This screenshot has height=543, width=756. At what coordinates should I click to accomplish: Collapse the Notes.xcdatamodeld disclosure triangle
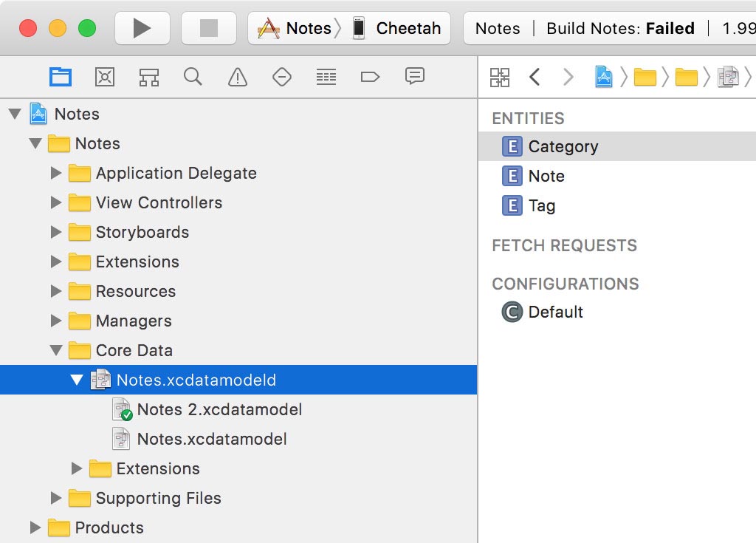coord(78,380)
